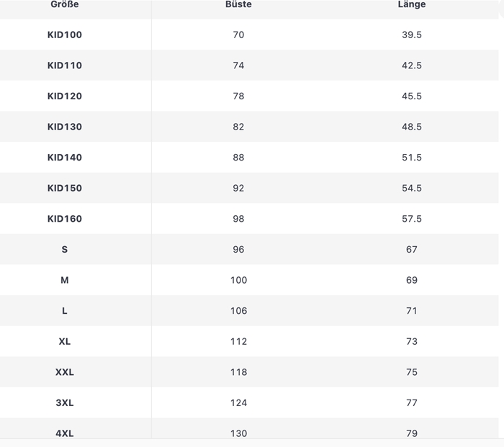Click the length value 79 for 4XL
This screenshot has width=504, height=447.
point(412,433)
